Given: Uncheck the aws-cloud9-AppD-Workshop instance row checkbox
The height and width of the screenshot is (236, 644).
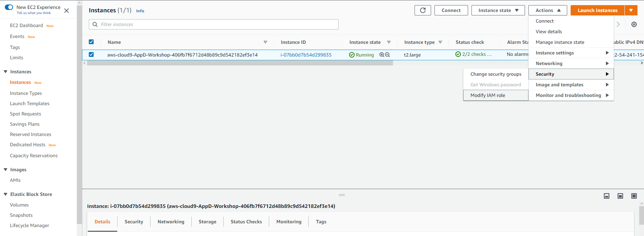Looking at the screenshot, I should [x=91, y=54].
